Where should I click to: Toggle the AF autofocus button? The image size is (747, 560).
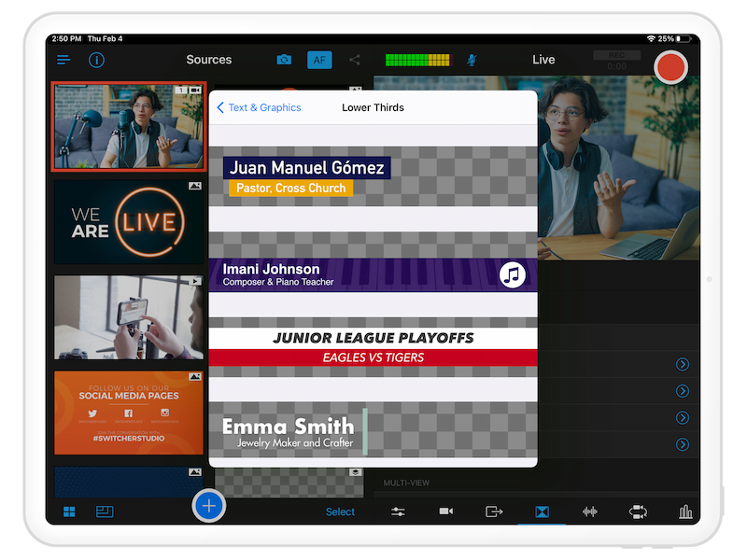click(x=319, y=60)
